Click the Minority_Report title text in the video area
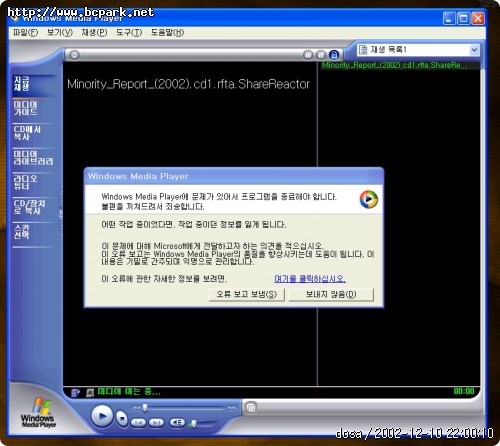The height and width of the screenshot is (446, 500). point(188,84)
